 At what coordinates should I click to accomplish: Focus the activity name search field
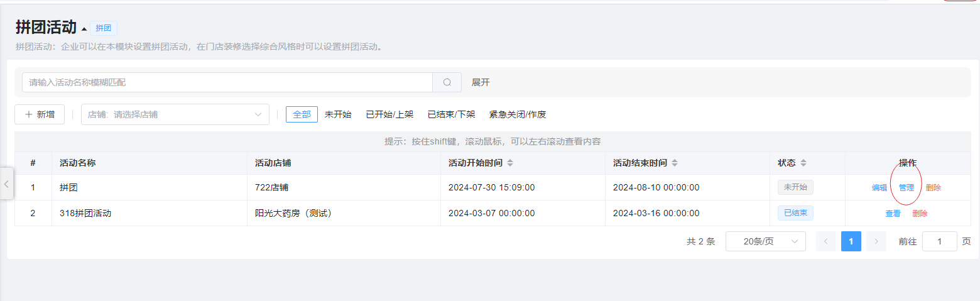point(227,82)
